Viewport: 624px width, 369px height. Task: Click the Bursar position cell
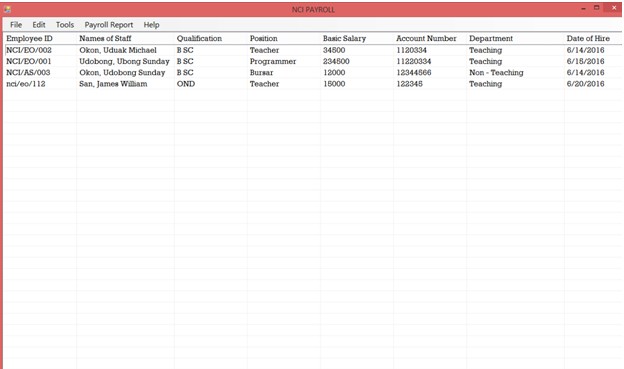click(261, 72)
